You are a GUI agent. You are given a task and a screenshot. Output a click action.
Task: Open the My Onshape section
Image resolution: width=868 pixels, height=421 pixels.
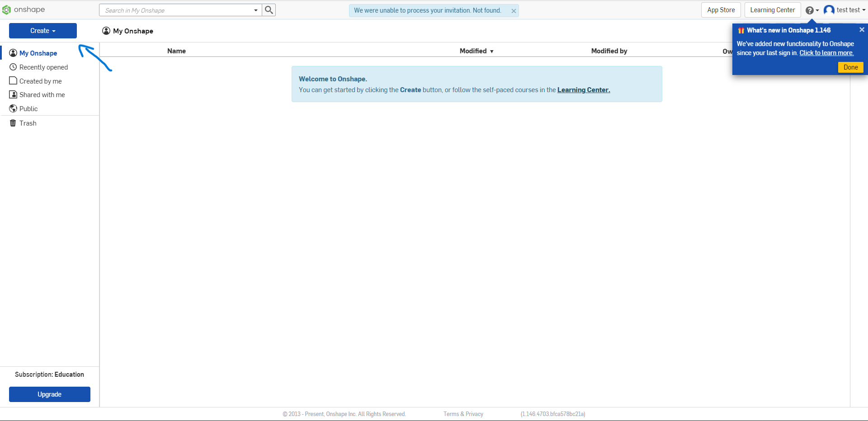pos(38,53)
